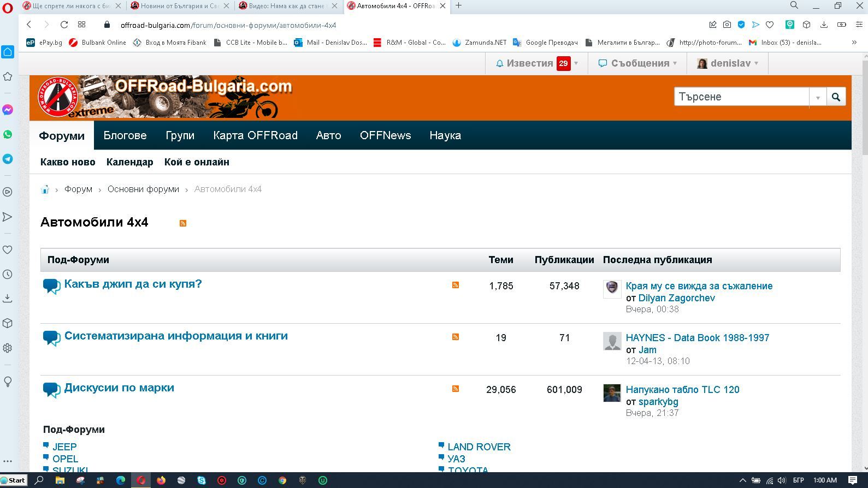Open the Speed Dial start page
Viewport: 868px width, 488px height.
coord(82,25)
